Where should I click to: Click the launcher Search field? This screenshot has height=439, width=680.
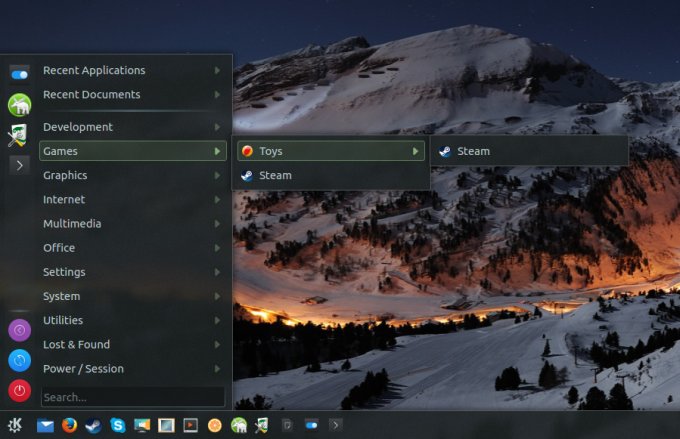pos(132,397)
